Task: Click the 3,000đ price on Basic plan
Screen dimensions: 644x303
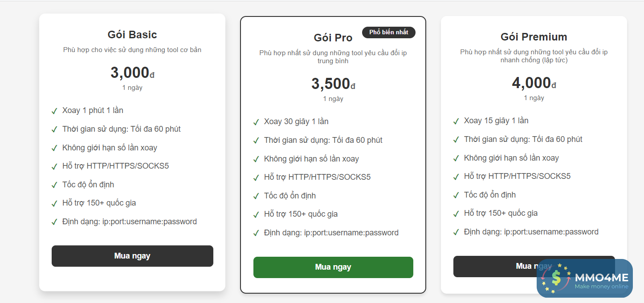Action: tap(132, 73)
